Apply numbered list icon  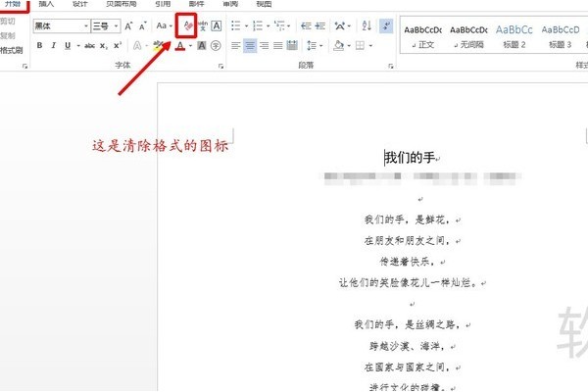258,25
